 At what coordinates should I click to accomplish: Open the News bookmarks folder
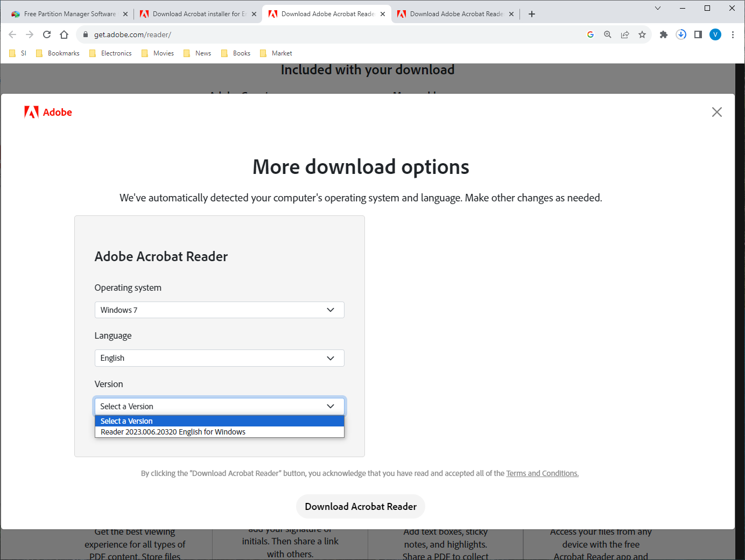(x=197, y=53)
